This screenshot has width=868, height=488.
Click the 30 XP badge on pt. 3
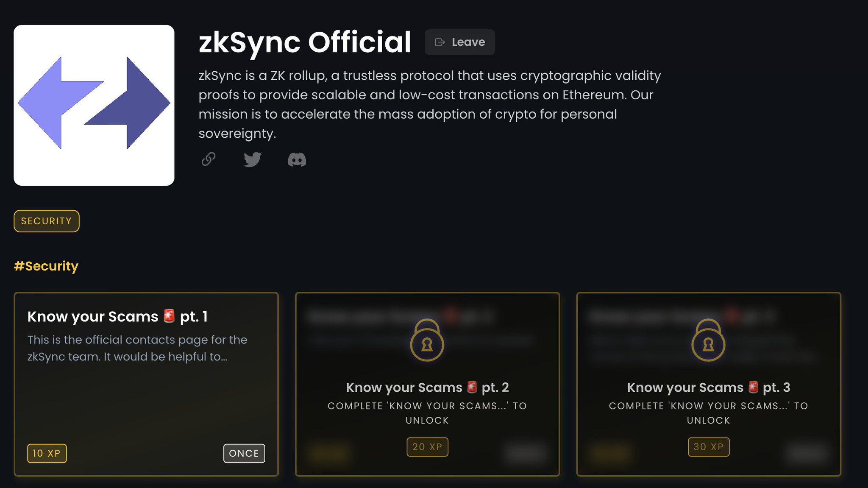click(x=709, y=446)
